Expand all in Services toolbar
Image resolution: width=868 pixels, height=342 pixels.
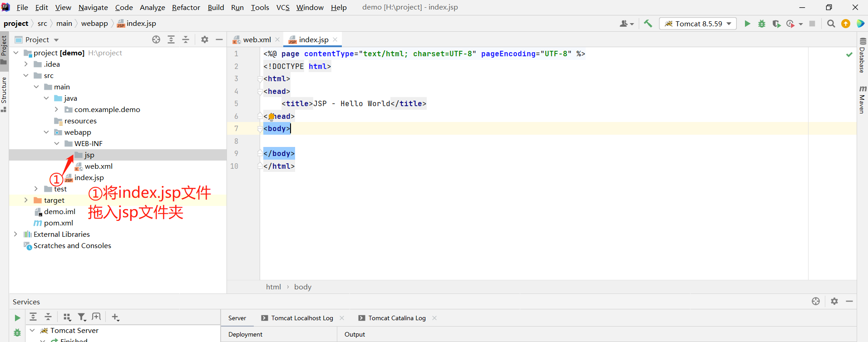tap(33, 317)
